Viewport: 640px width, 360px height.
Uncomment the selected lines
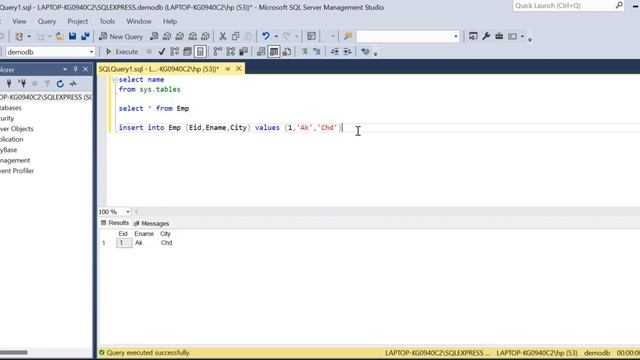[317, 51]
